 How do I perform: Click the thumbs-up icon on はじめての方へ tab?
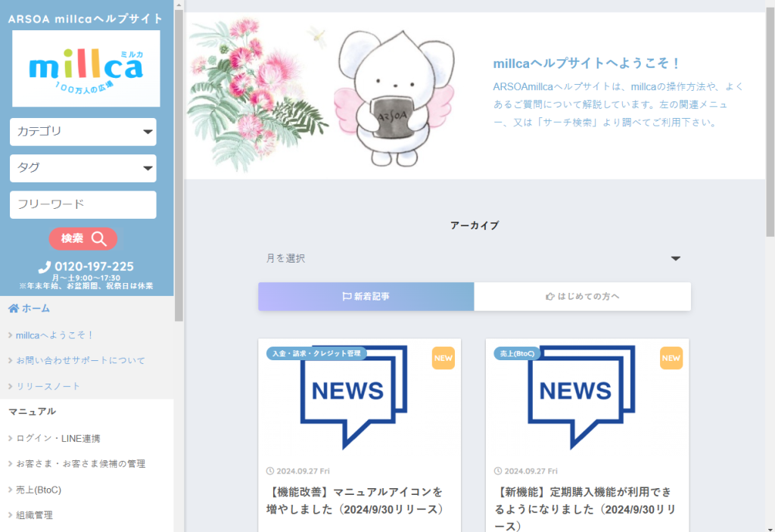[549, 297]
